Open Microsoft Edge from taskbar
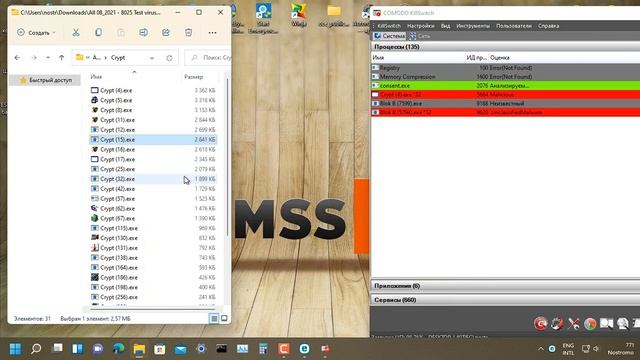Image resolution: width=640 pixels, height=360 pixels. coord(118,349)
